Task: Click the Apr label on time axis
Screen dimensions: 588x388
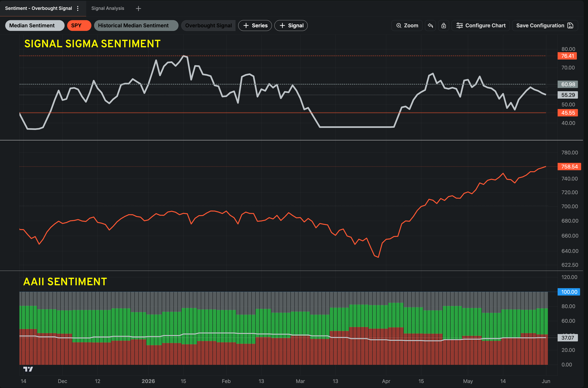Action: 386,381
